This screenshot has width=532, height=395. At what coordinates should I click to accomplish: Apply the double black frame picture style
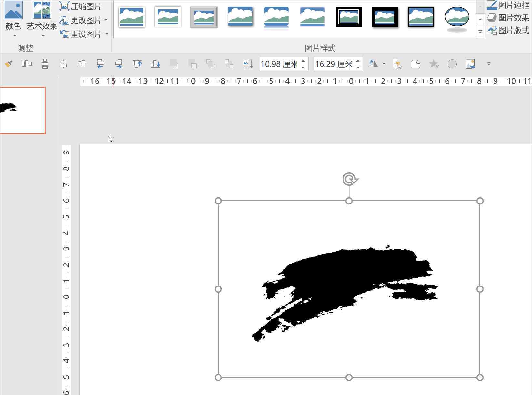(x=349, y=17)
